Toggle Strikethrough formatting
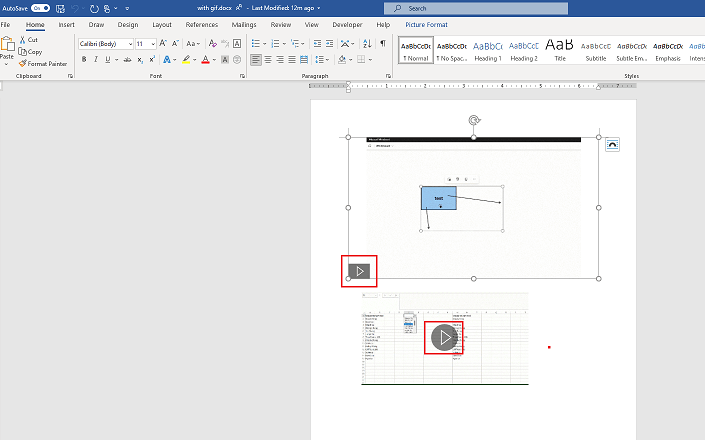705x440 pixels. pos(128,59)
